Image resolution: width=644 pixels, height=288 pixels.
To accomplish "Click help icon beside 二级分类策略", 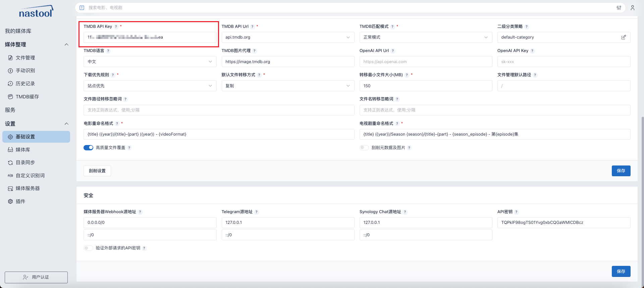I will coord(527,27).
